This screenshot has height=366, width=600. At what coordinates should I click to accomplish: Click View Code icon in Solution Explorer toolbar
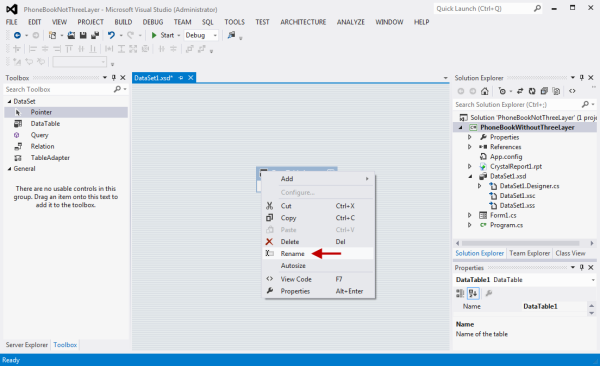(x=572, y=91)
